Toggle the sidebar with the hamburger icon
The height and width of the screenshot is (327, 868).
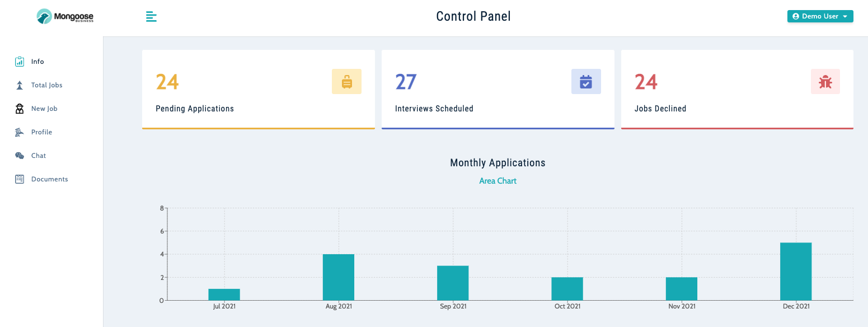[151, 17]
